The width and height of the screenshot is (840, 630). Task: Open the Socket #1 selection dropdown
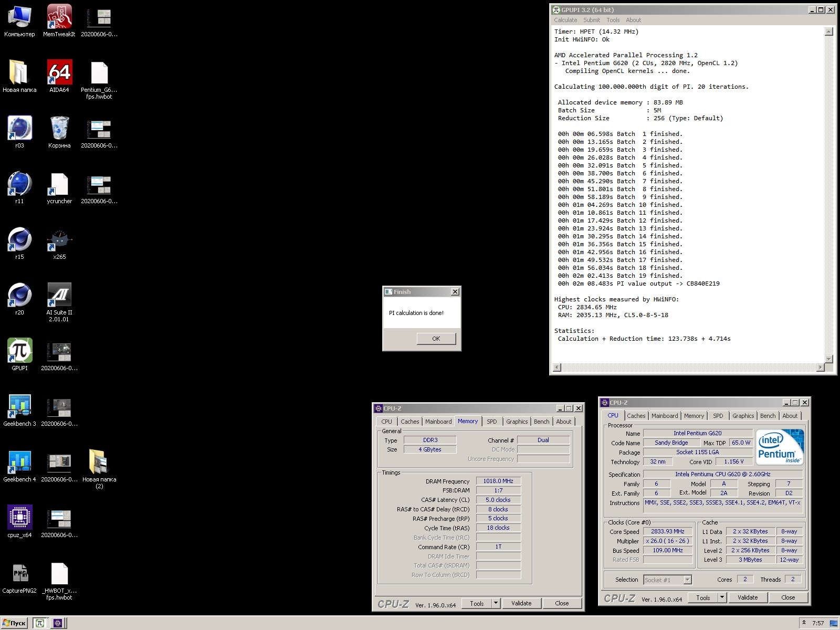668,580
